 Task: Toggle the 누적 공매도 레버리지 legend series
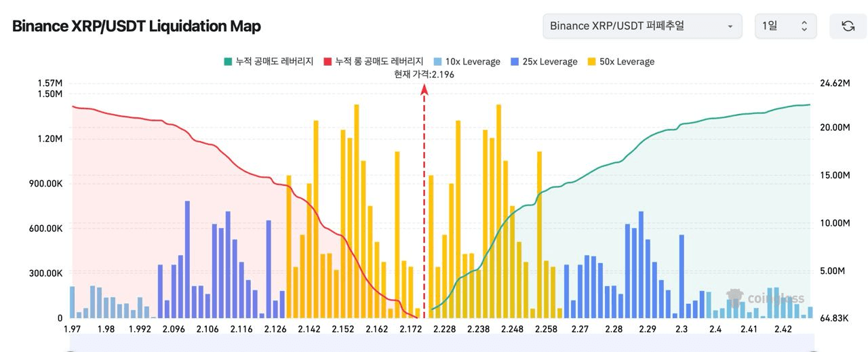tap(269, 62)
